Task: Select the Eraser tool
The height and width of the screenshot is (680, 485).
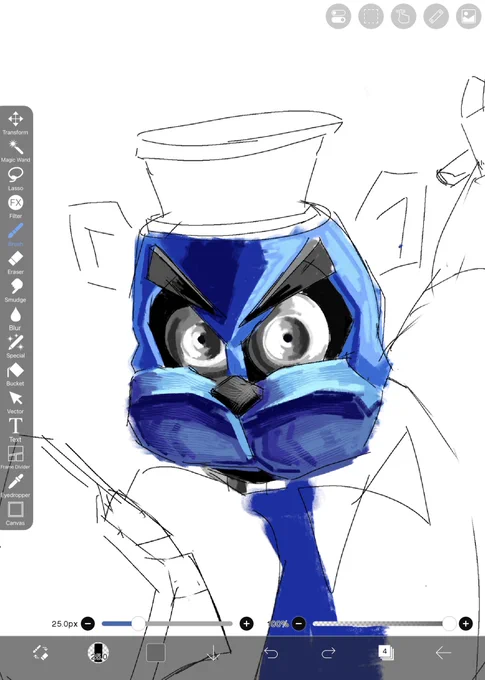Action: [x=16, y=262]
